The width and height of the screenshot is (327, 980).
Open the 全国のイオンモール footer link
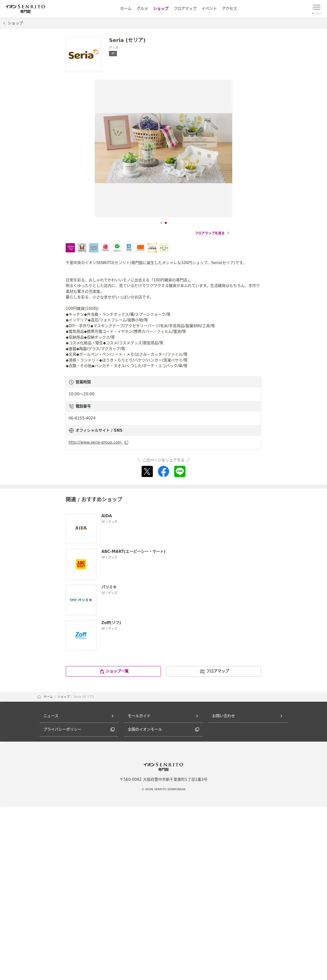click(163, 730)
